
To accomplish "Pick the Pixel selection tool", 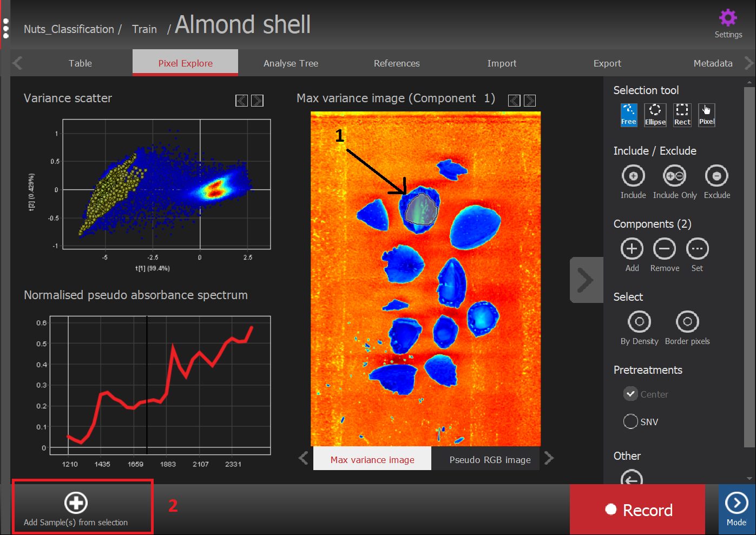I will 706,115.
